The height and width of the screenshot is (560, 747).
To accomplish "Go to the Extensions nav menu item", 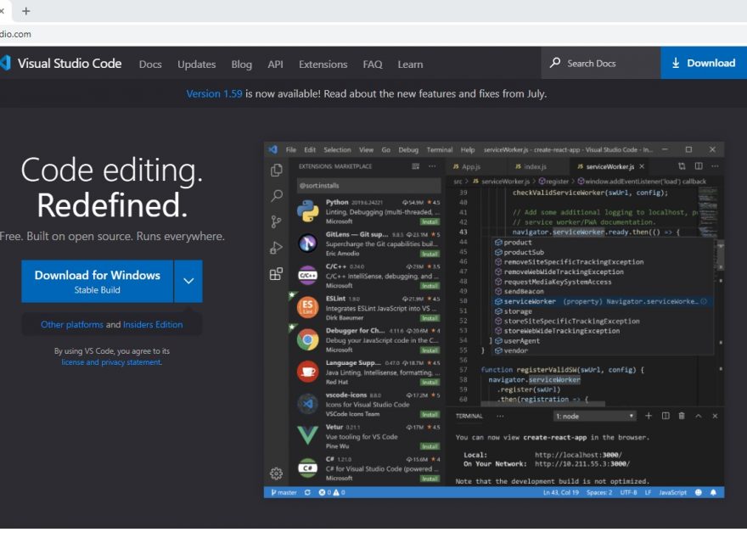I will (x=323, y=64).
